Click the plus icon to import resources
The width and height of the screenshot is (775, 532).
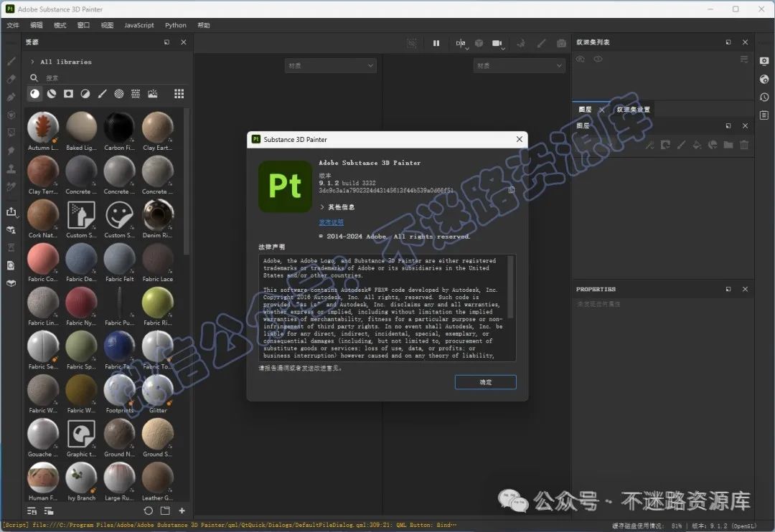point(182,510)
